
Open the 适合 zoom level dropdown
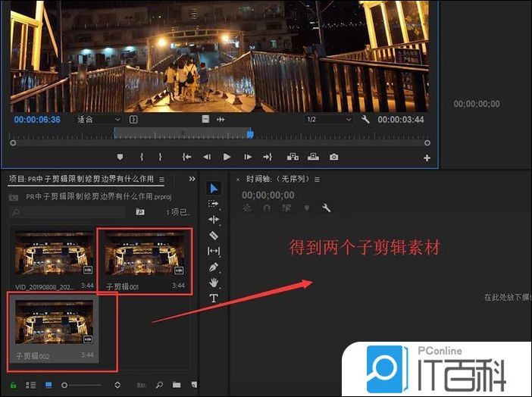(x=99, y=120)
